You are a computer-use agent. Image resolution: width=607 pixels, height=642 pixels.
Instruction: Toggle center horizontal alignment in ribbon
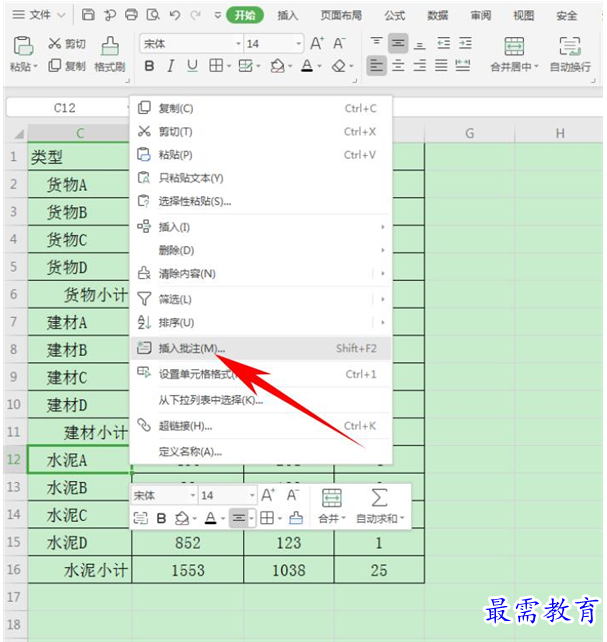[398, 66]
